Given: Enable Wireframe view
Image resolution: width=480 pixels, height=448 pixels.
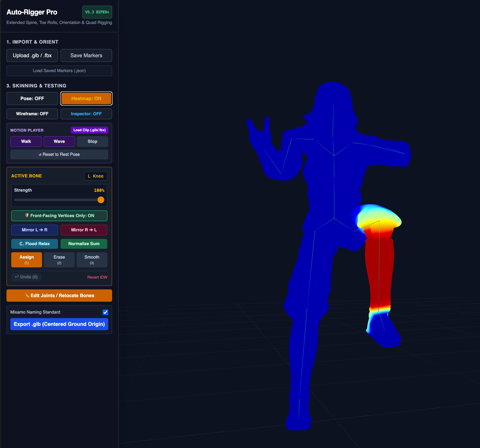Looking at the screenshot, I should 32,114.
